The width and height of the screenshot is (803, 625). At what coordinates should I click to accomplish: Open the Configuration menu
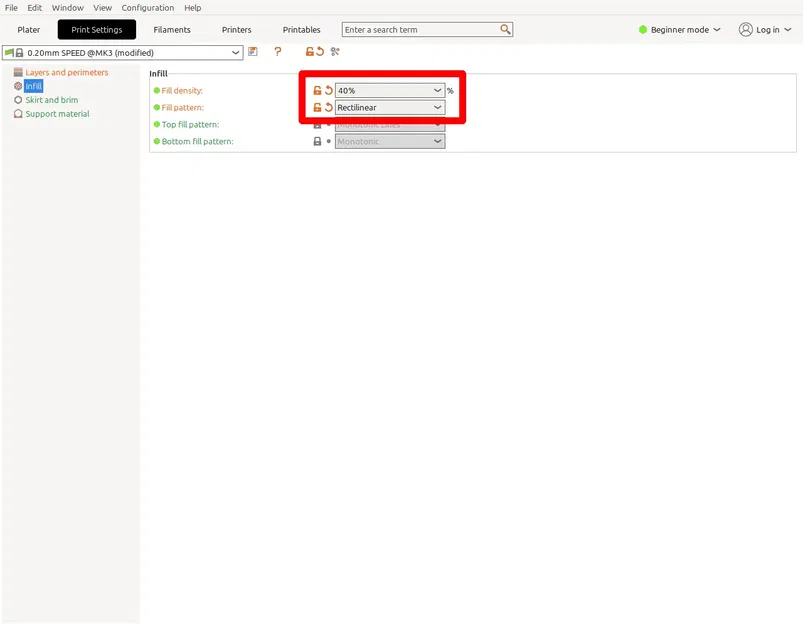click(x=147, y=8)
